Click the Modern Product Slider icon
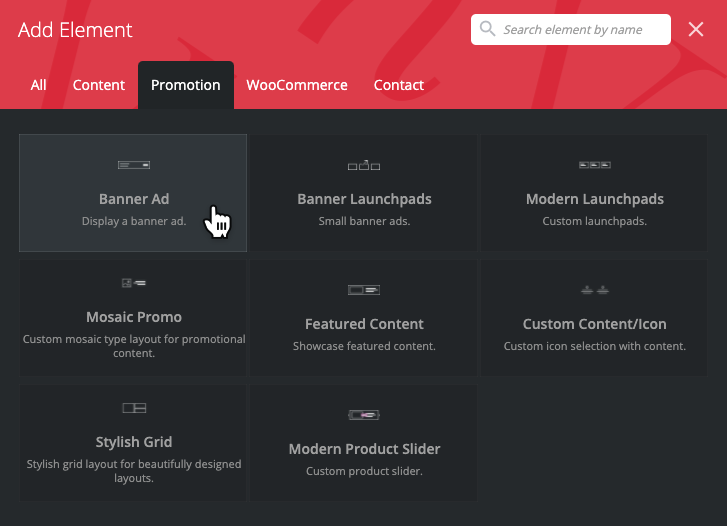The width and height of the screenshot is (727, 526). pos(364,415)
